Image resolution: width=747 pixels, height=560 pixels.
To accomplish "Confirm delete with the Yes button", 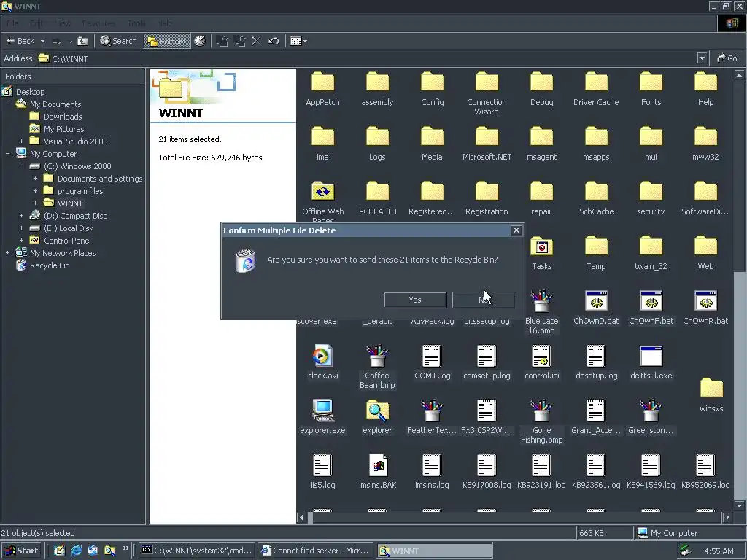I will (415, 300).
